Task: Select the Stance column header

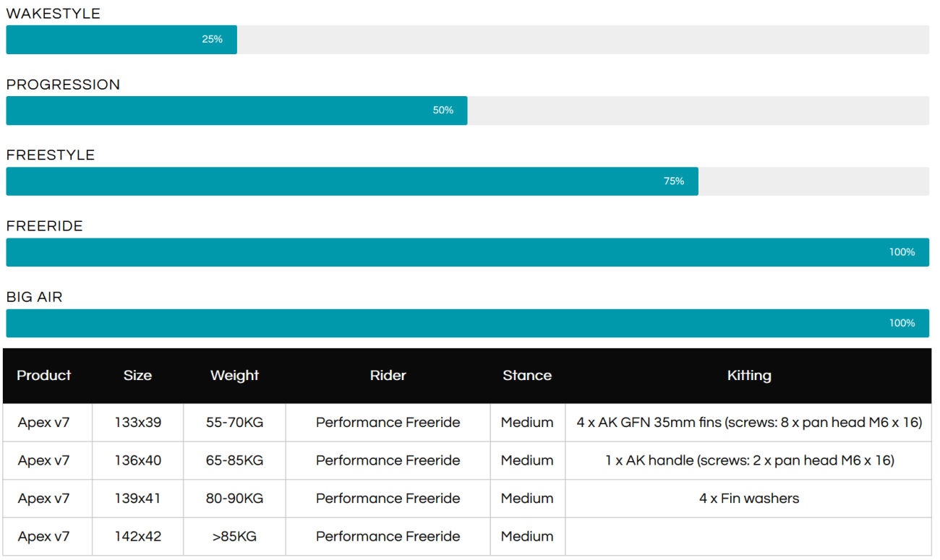Action: click(527, 376)
